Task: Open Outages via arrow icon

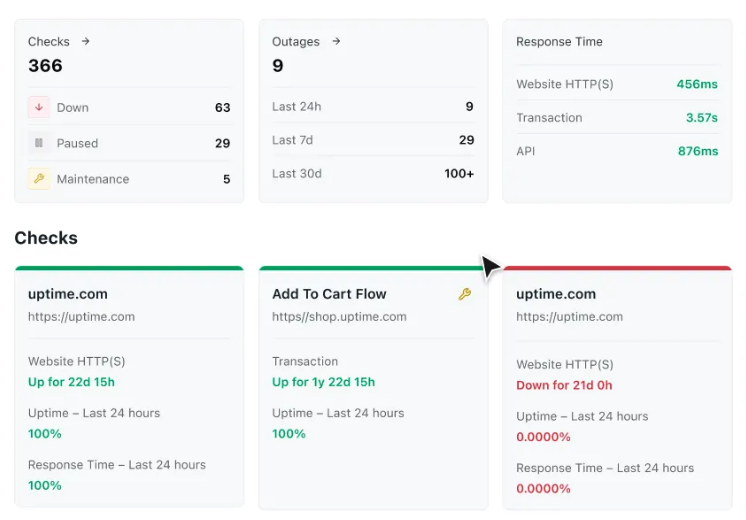Action: point(336,41)
